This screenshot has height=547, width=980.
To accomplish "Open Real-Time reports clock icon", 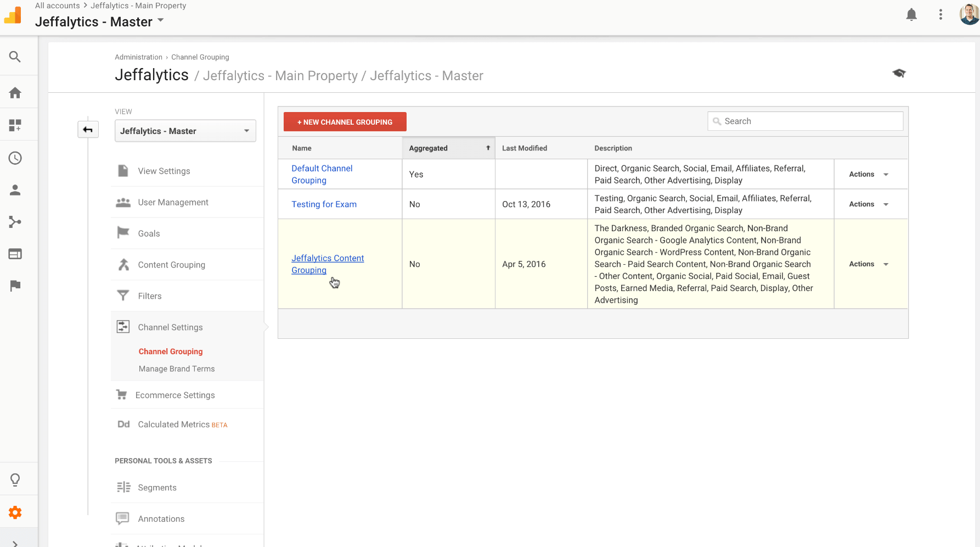I will coord(15,158).
